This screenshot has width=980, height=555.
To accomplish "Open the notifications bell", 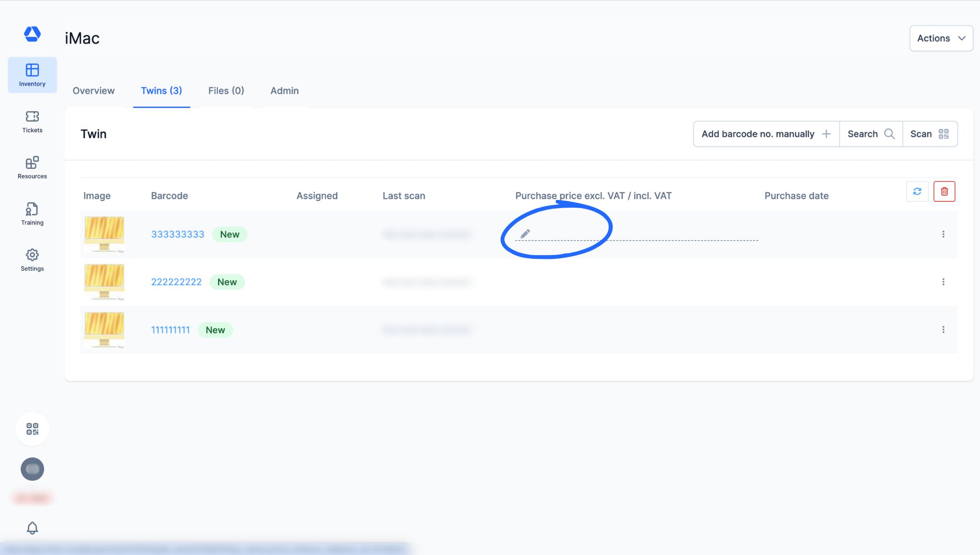I will pyautogui.click(x=32, y=528).
